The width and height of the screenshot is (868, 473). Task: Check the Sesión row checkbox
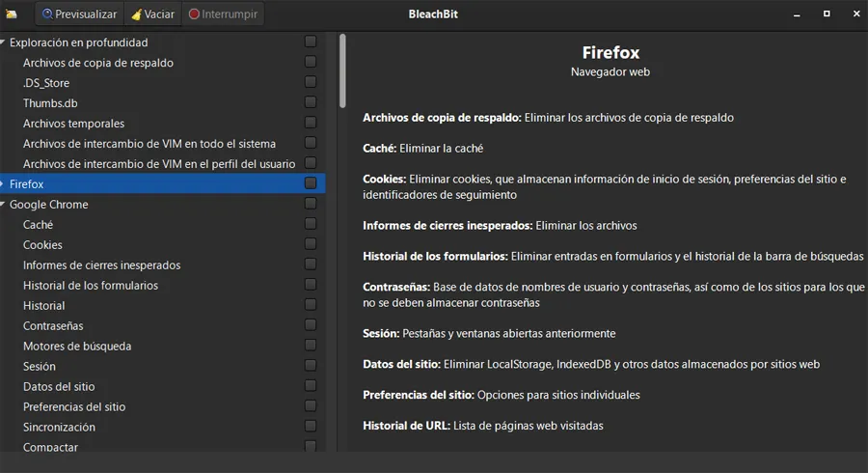pos(311,366)
